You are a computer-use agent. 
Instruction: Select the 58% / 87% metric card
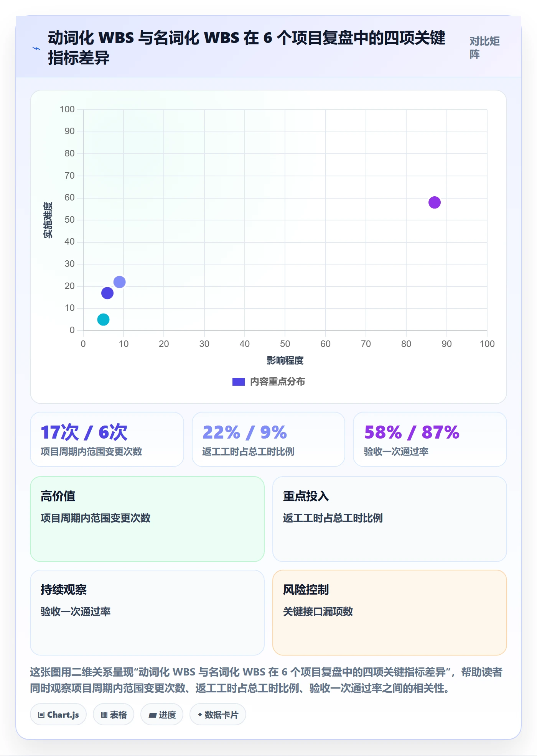click(430, 439)
